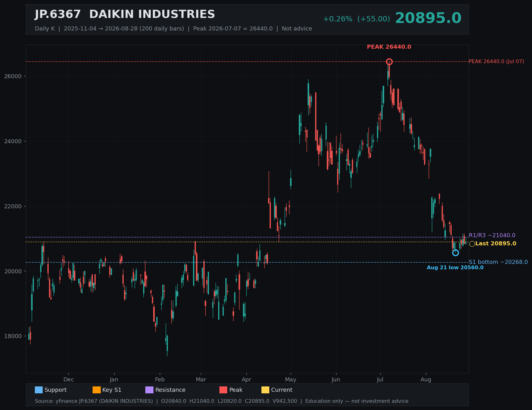
Task: Click the Jul x-axis label
Action: pos(380,380)
